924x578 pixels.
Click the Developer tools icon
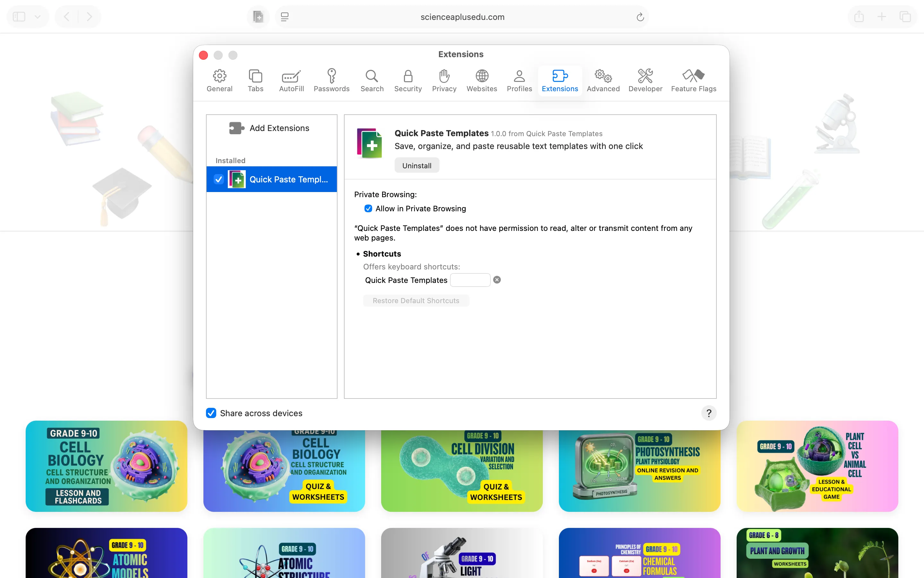(x=645, y=76)
